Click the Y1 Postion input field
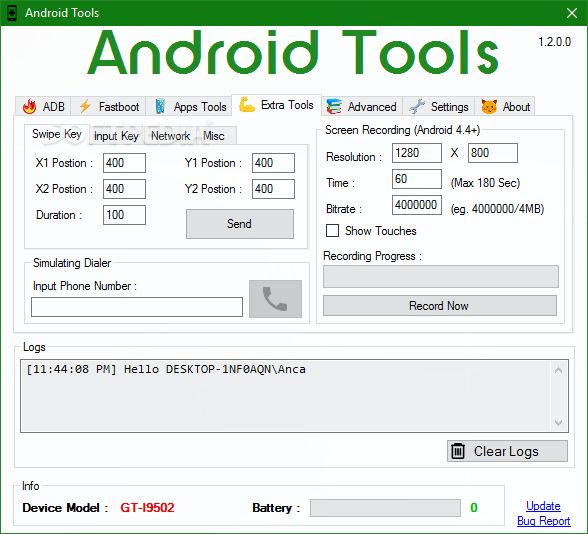This screenshot has width=588, height=534. (273, 163)
